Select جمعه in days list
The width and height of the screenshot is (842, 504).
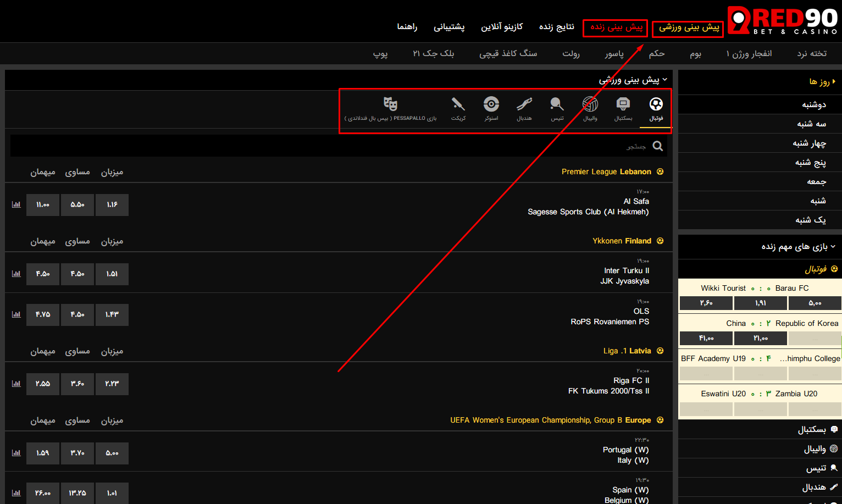(x=760, y=181)
